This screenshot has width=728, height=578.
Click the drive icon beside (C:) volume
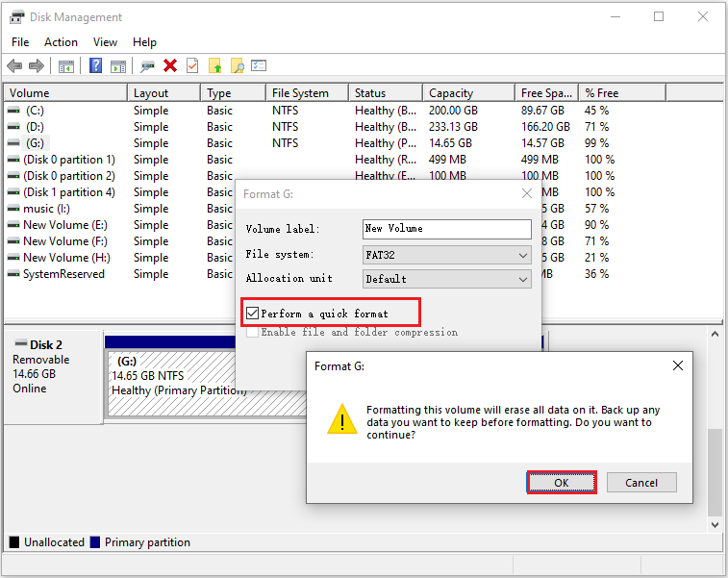click(x=13, y=111)
